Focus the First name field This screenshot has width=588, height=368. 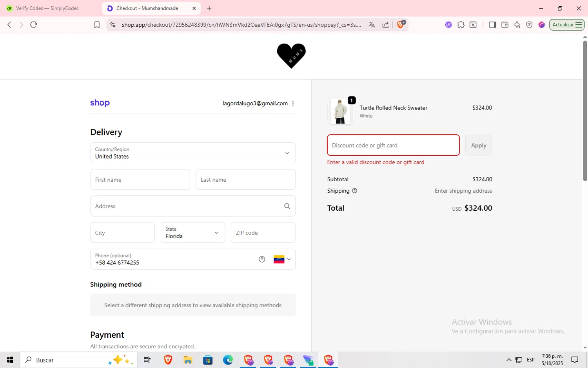coord(140,179)
